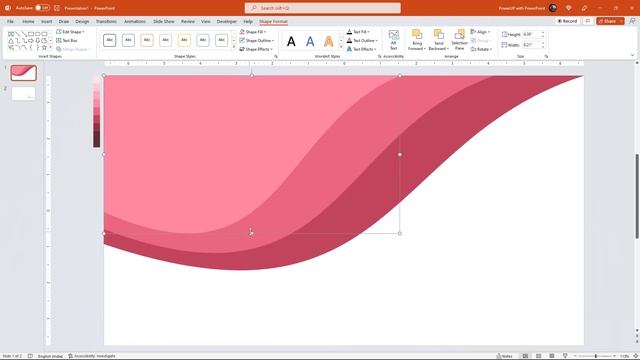This screenshot has height=360, width=640.
Task: Click the Record button
Action: tap(568, 21)
